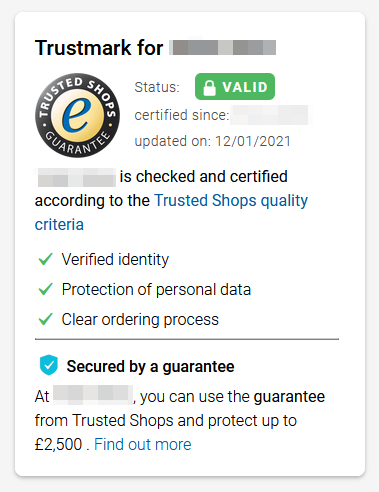Image resolution: width=379 pixels, height=492 pixels.
Task: Click the checkmark beside Clear ordering process
Action: click(x=46, y=319)
